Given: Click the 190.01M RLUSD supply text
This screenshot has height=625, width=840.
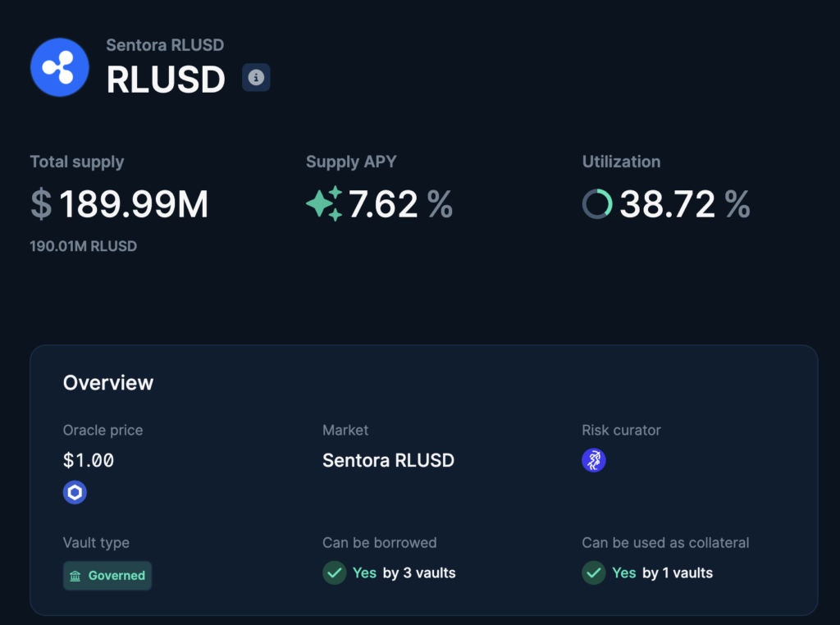Looking at the screenshot, I should [83, 246].
